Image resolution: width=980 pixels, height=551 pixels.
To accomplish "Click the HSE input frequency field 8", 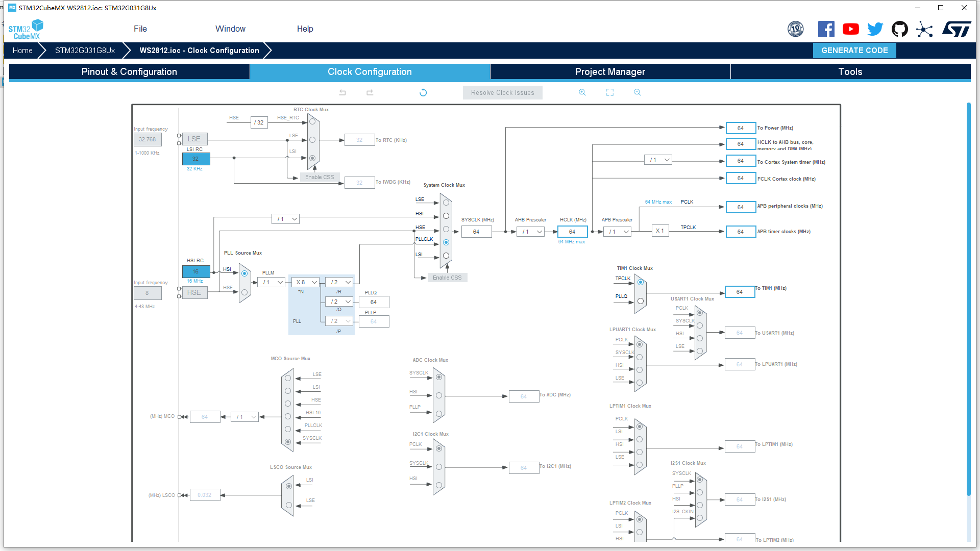I will point(148,293).
